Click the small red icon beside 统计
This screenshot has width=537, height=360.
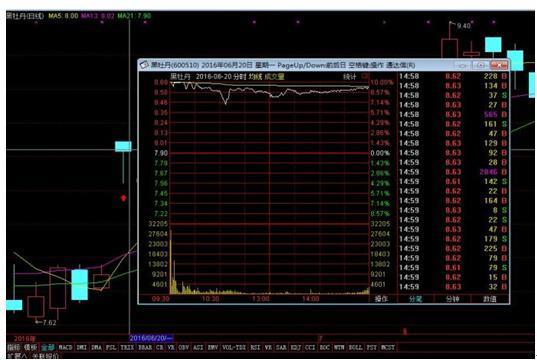pyautogui.click(x=365, y=76)
